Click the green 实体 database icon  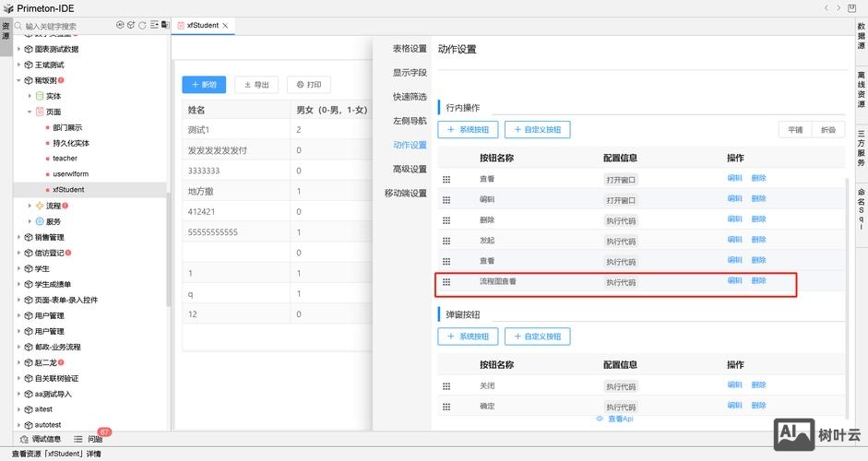point(40,96)
